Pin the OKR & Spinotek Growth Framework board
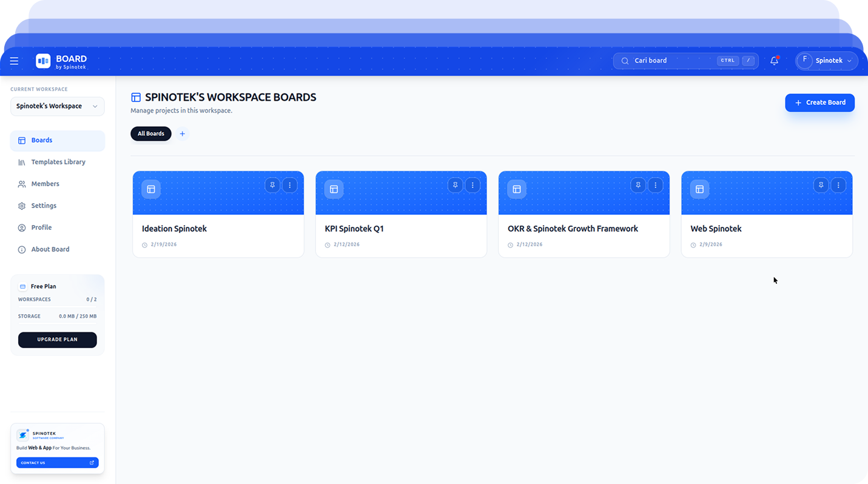Screen dimensions: 868x484 pyautogui.click(x=638, y=185)
